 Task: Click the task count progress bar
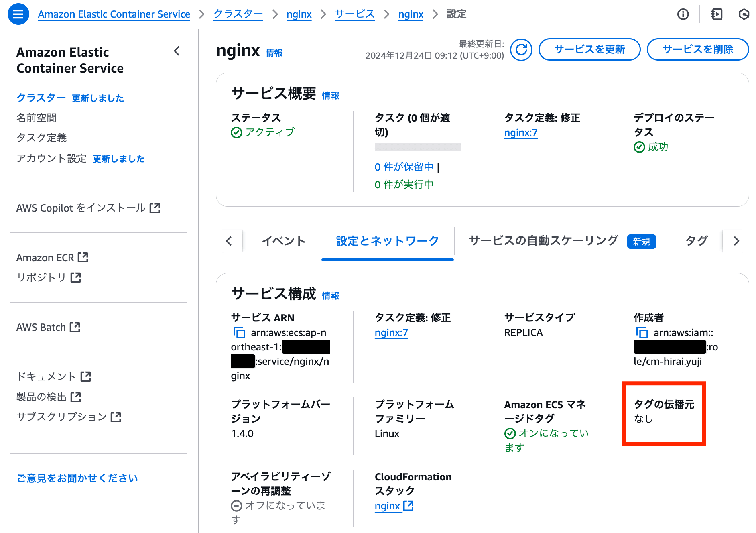[x=418, y=147]
